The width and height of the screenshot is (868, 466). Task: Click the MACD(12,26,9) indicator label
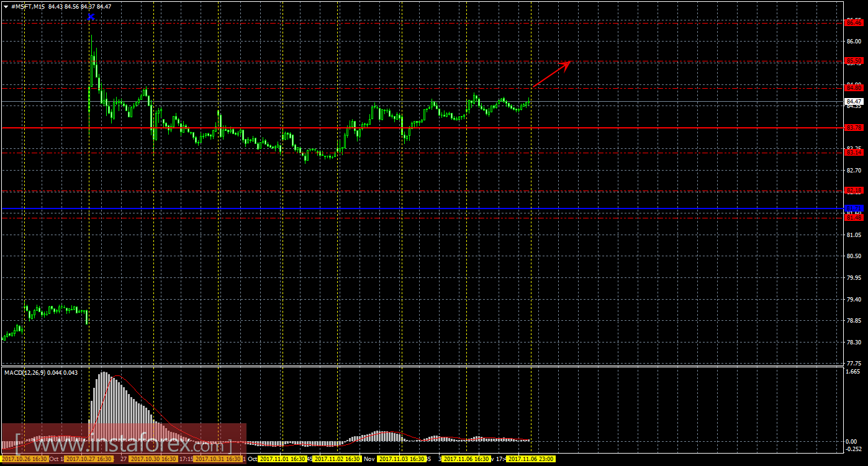pyautogui.click(x=24, y=372)
